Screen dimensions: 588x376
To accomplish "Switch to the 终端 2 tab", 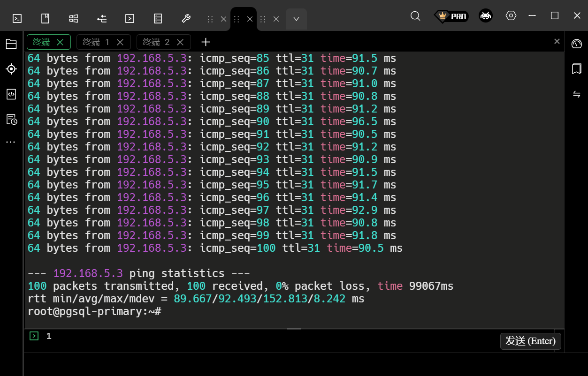I will point(156,42).
